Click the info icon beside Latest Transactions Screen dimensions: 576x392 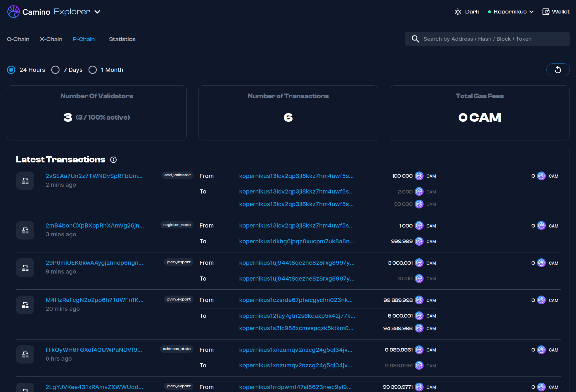click(113, 160)
